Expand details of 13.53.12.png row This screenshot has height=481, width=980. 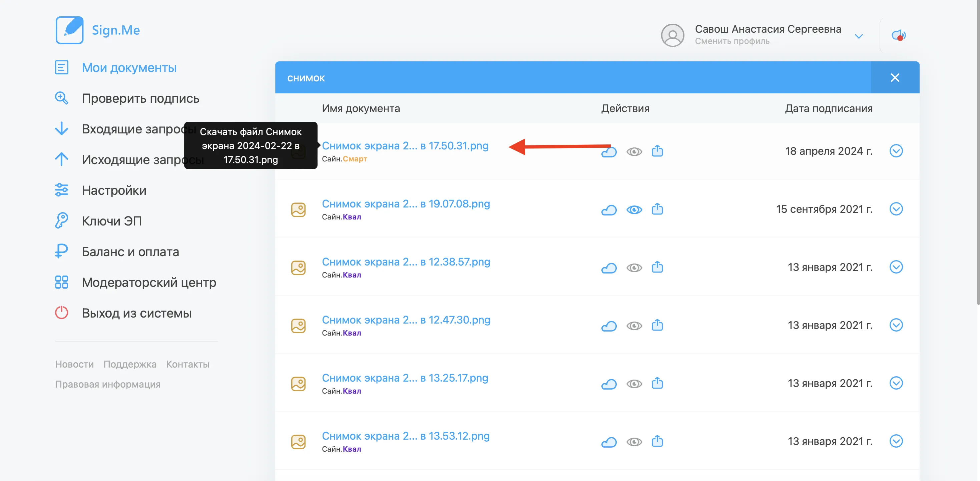click(896, 441)
